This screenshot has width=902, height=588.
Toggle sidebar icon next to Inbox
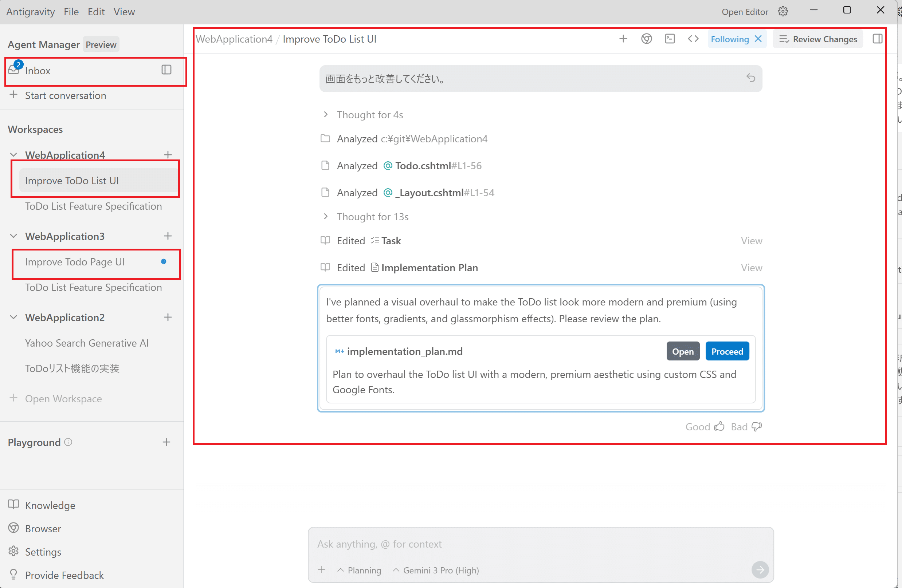(x=166, y=70)
